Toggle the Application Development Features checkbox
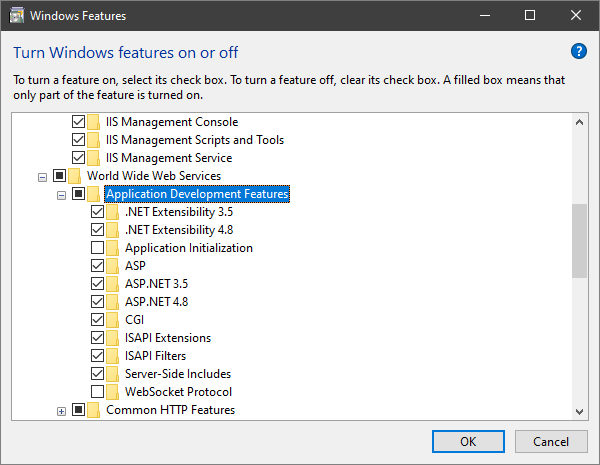Image resolution: width=600 pixels, height=465 pixels. click(x=78, y=194)
